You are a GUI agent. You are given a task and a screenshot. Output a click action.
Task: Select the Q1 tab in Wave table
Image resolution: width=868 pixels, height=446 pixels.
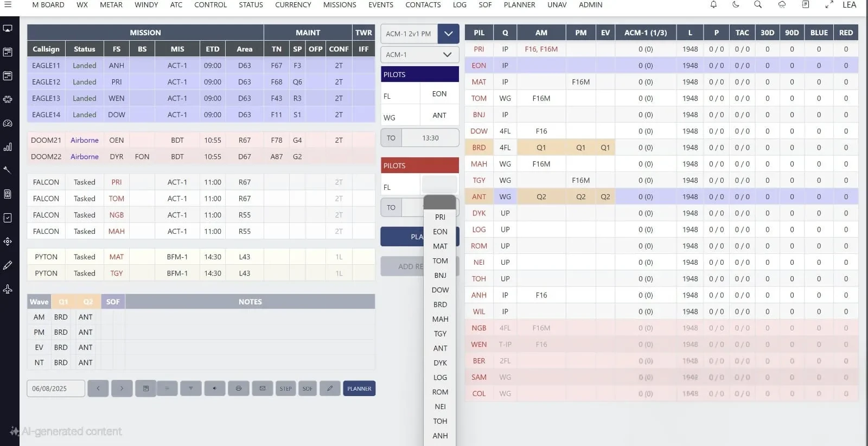click(63, 302)
